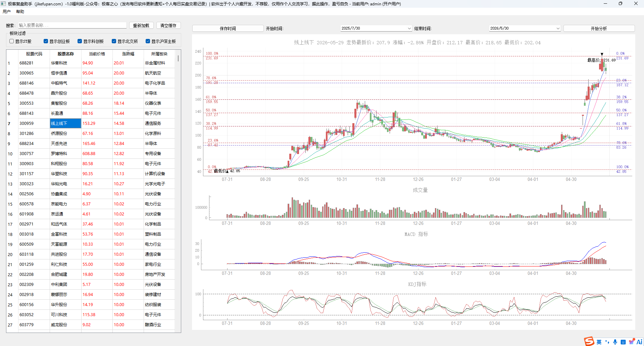This screenshot has width=644, height=346.
Task: Click the stock list vertical scrollbar
Action: [x=178, y=191]
